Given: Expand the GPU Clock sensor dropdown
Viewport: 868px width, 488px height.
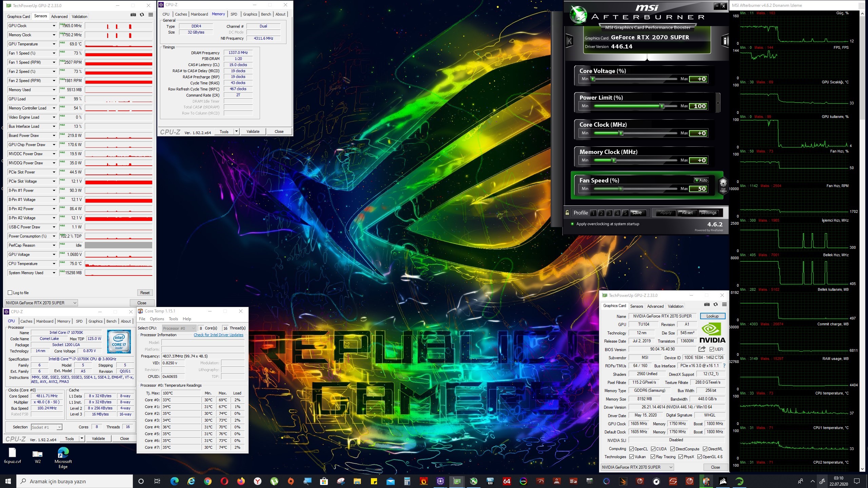Looking at the screenshot, I should [x=54, y=26].
